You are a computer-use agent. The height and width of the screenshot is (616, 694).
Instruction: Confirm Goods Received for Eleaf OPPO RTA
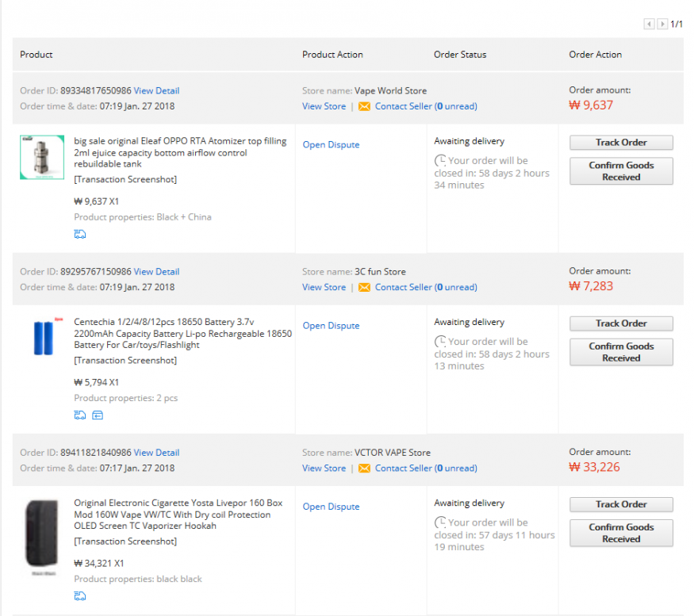pyautogui.click(x=621, y=170)
